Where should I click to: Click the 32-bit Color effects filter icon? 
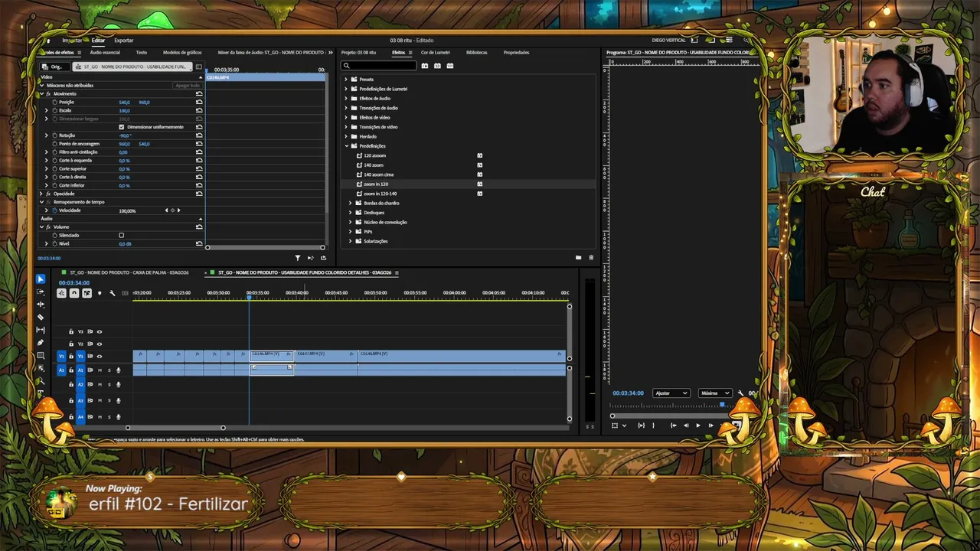(437, 66)
